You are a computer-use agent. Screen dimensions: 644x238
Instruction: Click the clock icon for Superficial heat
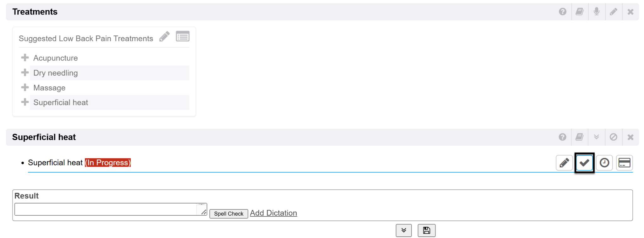click(604, 163)
